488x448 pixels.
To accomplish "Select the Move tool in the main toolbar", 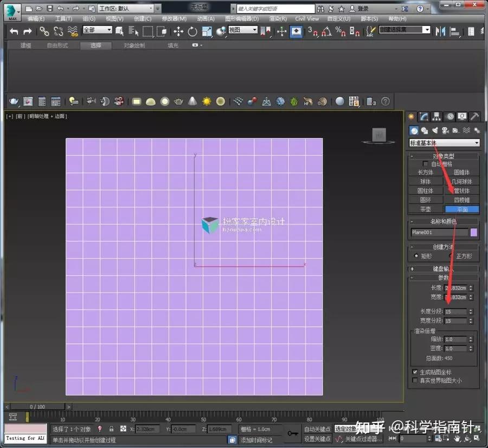I will tap(177, 33).
